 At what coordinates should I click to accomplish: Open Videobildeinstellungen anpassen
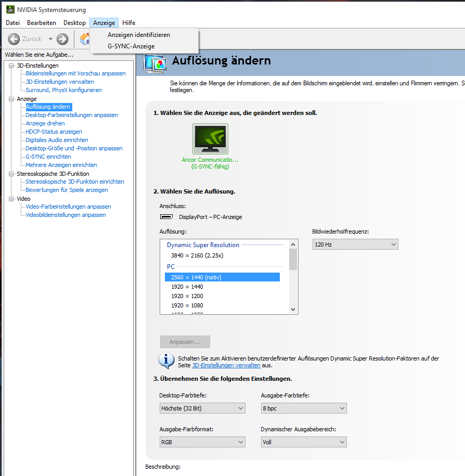[x=66, y=215]
